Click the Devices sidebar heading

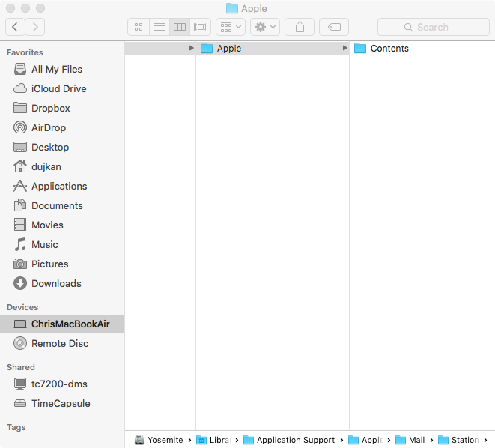(22, 307)
